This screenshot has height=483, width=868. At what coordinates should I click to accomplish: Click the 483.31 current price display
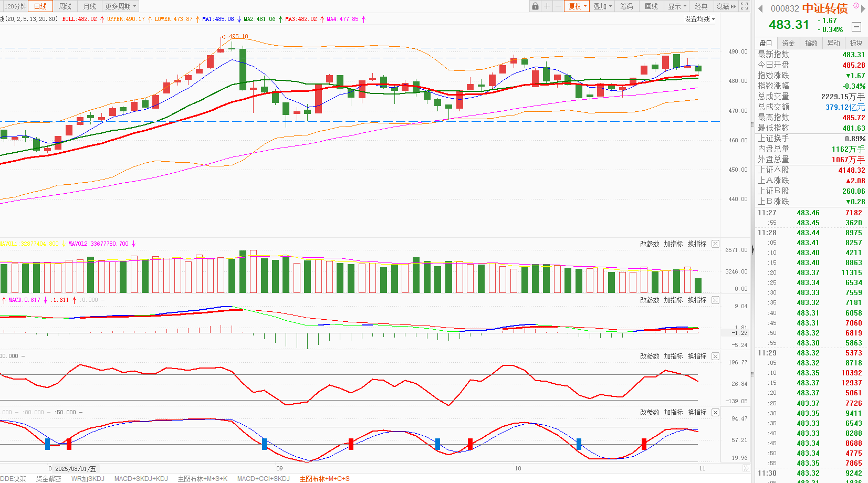(789, 25)
